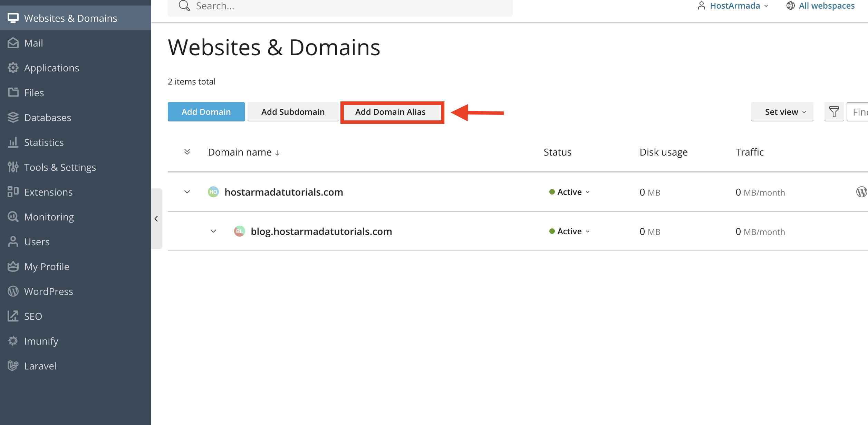Open Tools & Settings
Screen dimensions: 868x425
click(76, 167)
